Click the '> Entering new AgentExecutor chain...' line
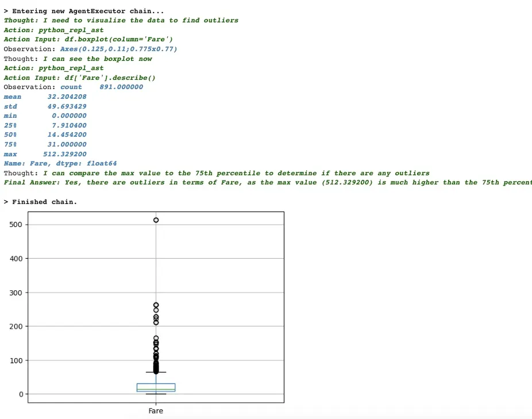Viewport: 532px width, 419px height. pos(84,11)
